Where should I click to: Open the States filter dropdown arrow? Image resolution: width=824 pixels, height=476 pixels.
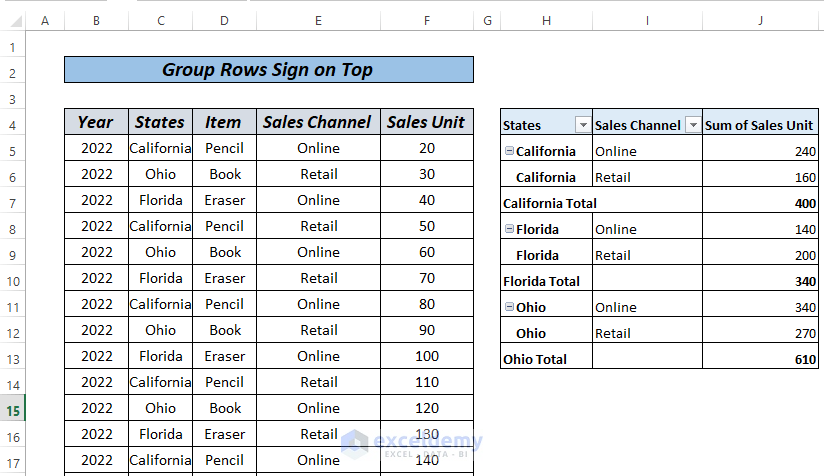(582, 125)
